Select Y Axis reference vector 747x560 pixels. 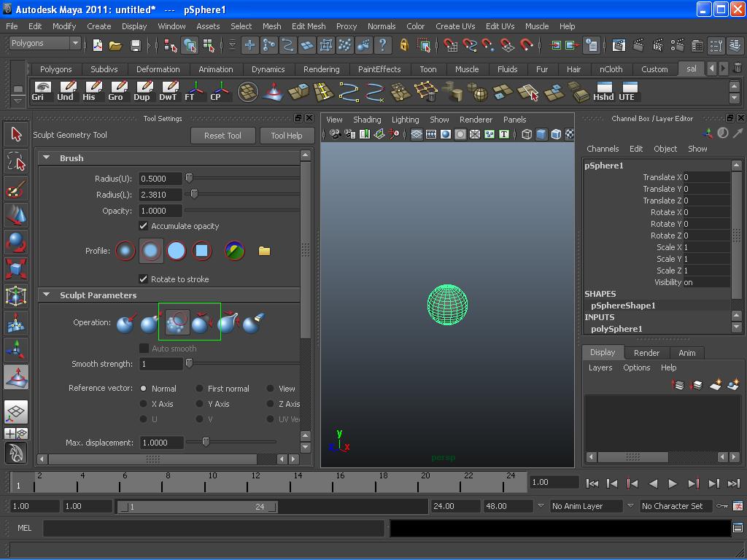click(x=200, y=404)
